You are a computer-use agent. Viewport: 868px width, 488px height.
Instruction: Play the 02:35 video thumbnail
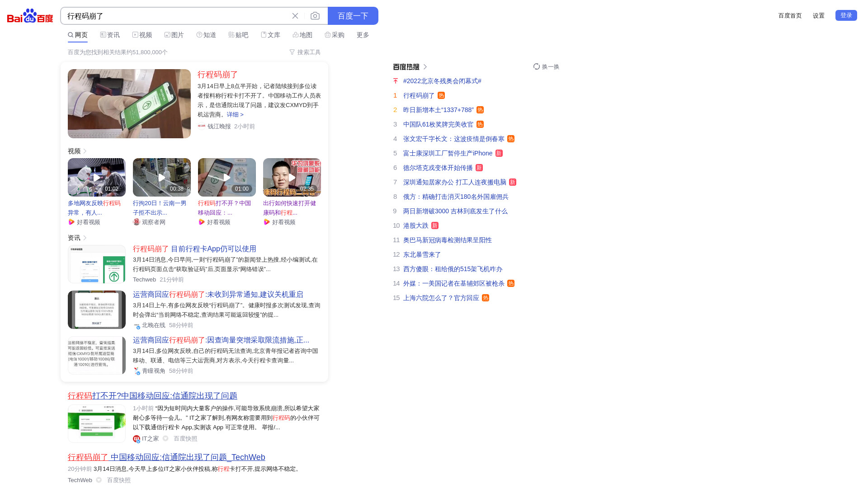(x=292, y=177)
